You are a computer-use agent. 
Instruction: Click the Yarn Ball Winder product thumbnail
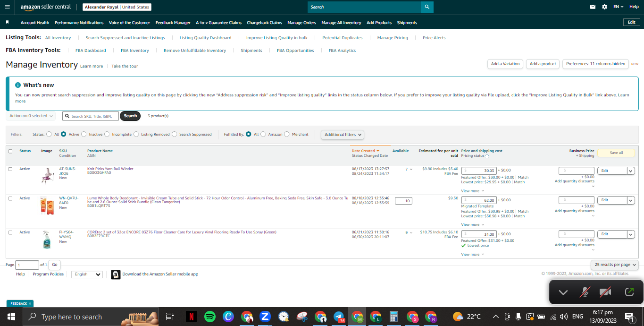point(47,175)
